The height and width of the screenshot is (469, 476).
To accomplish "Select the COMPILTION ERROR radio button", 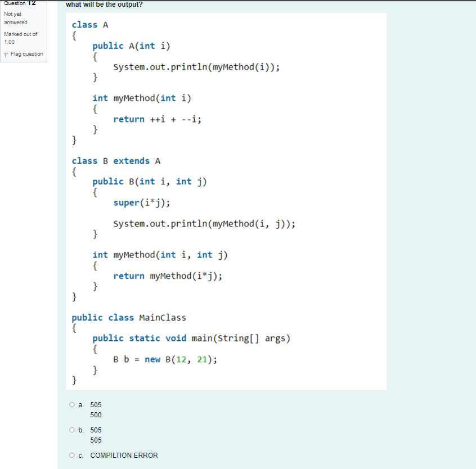I will 72,455.
